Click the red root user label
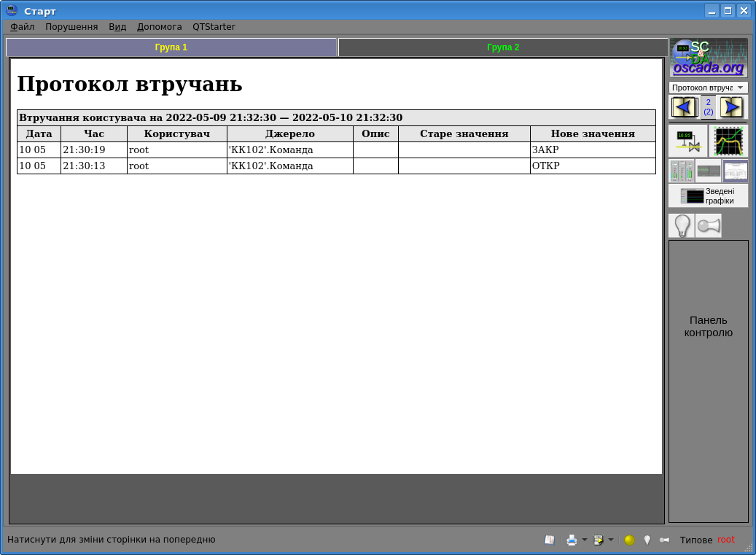Screen dimensions: 756x555 coord(726,540)
